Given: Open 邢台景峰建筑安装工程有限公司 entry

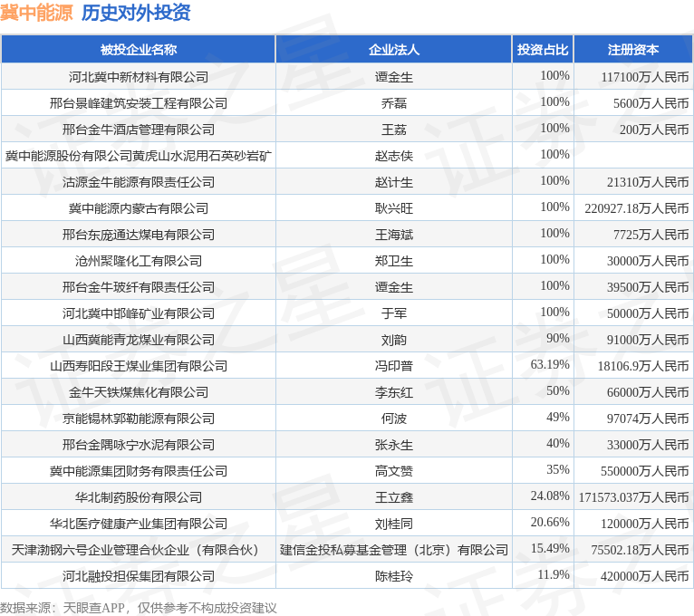Looking at the screenshot, I should (138, 103).
